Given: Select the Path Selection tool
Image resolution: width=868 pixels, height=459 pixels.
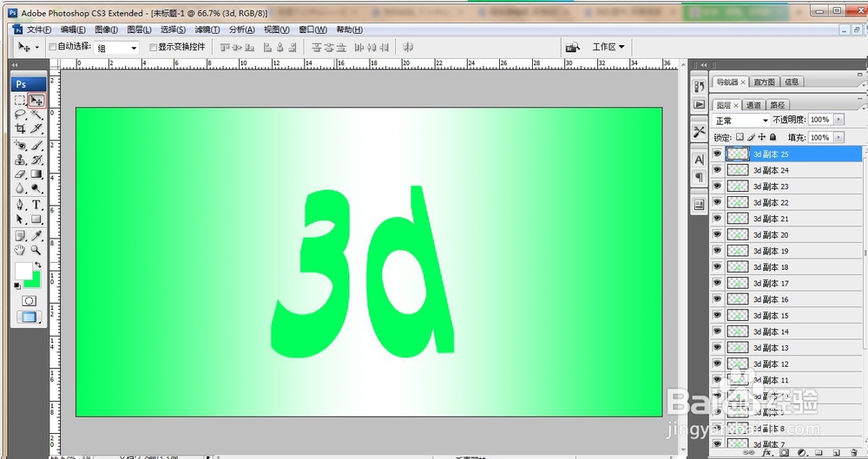Looking at the screenshot, I should [x=20, y=220].
